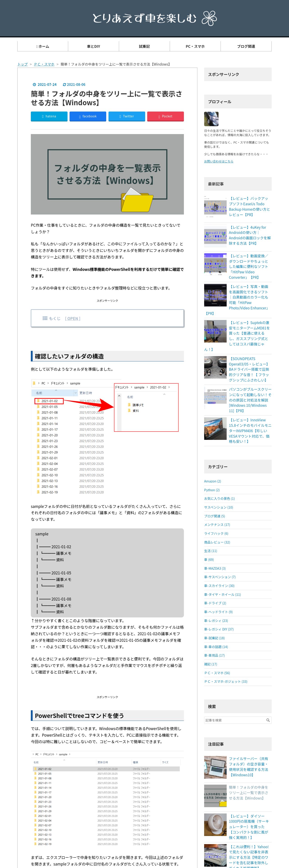Select the 車-レガシィ DIY (37) category
The width and height of the screenshot is (289, 868).
click(x=219, y=629)
